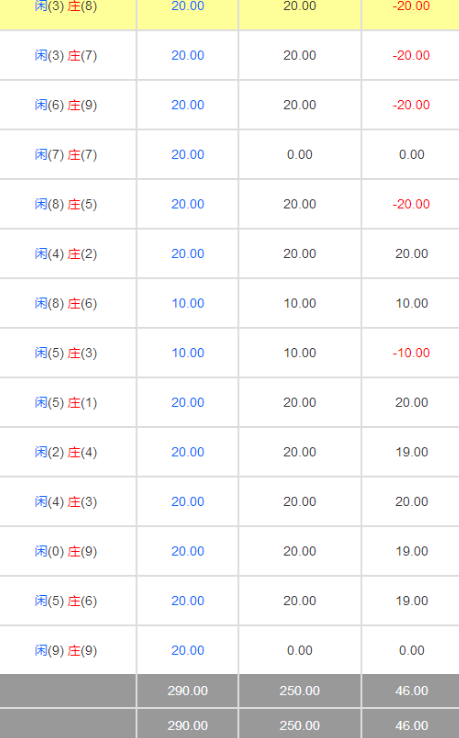
Task: Click the 19.00 payout in 闲(5) 庄(6) row
Action: [412, 601]
